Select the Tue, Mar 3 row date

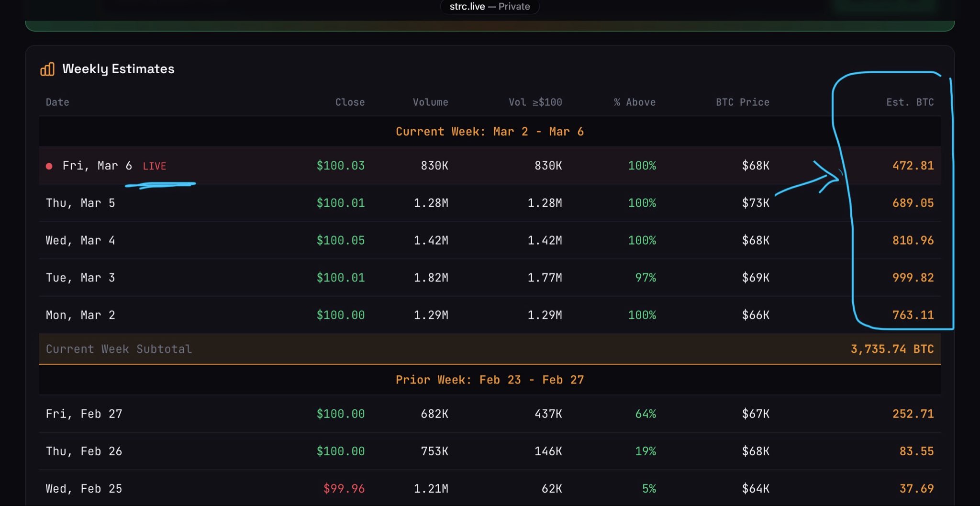coord(80,278)
